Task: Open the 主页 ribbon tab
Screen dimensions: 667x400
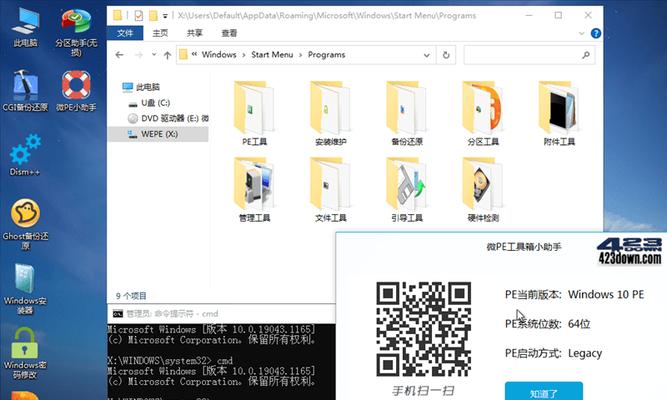Action: [160, 33]
